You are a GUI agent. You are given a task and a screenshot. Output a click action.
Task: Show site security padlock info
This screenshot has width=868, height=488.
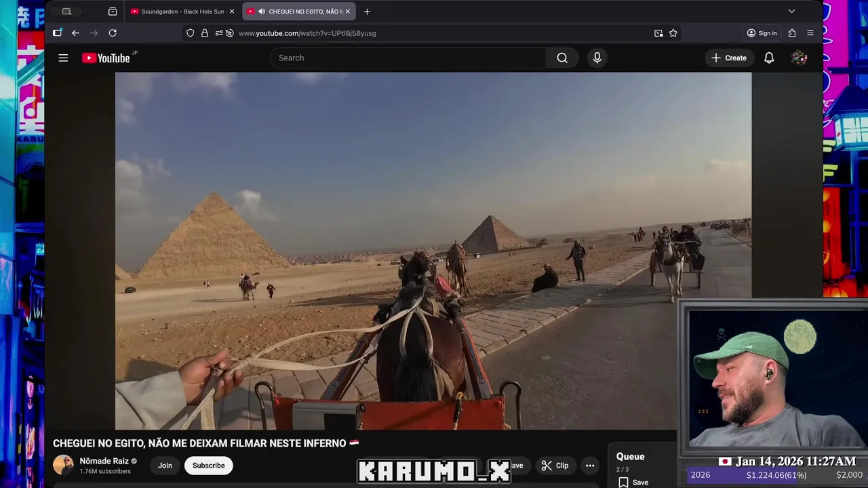tap(205, 33)
